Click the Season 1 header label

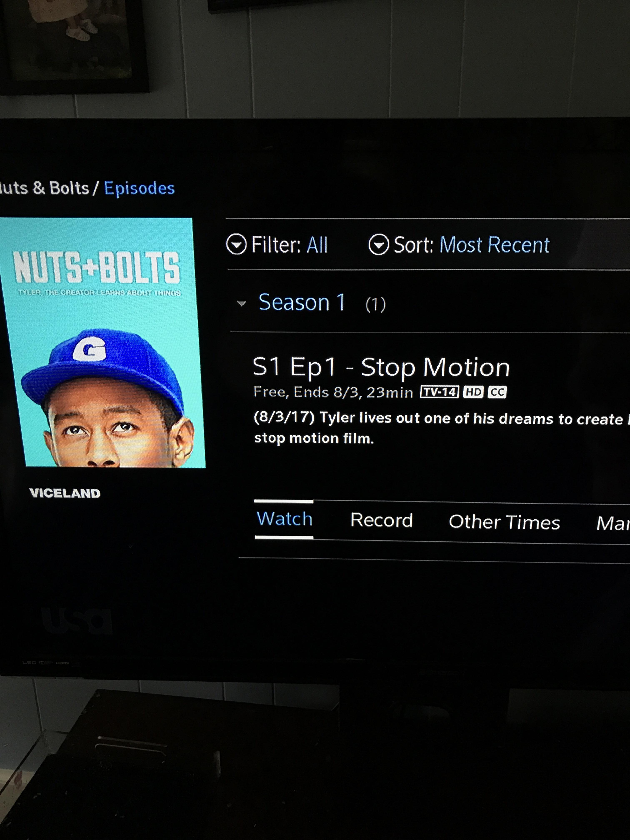302,303
